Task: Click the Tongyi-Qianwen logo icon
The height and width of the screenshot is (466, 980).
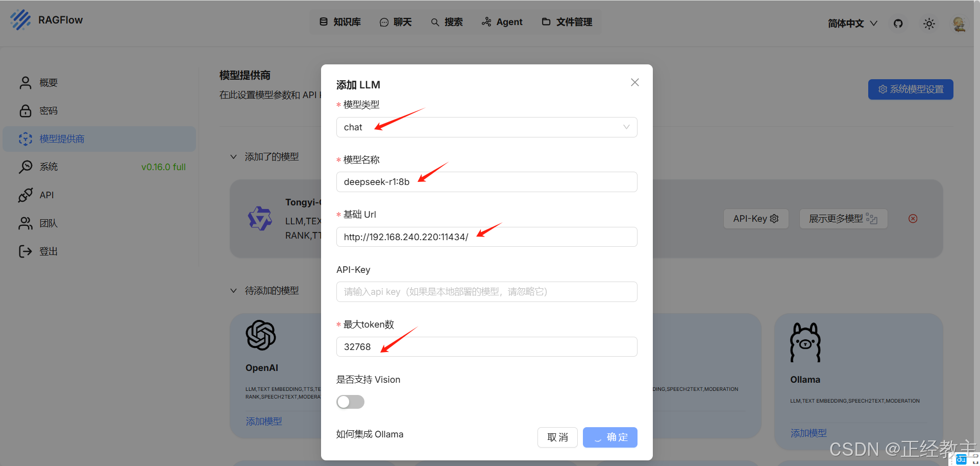Action: (260, 219)
